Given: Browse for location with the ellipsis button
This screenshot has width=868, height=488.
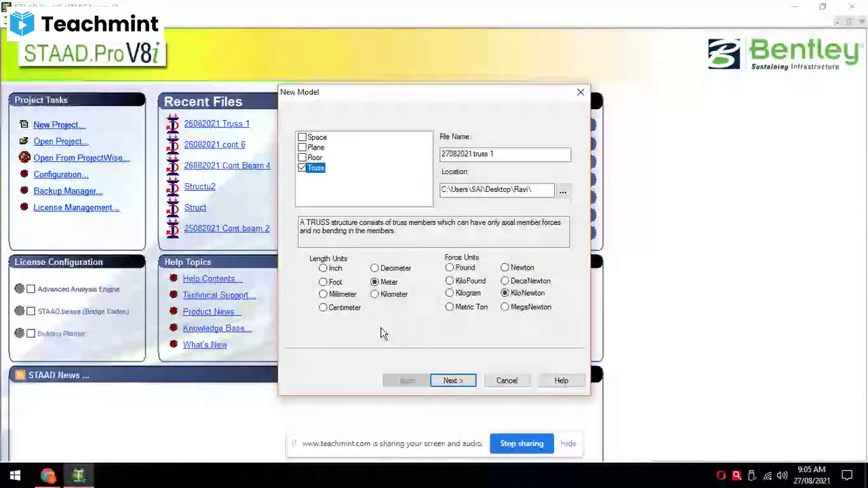Looking at the screenshot, I should (563, 192).
